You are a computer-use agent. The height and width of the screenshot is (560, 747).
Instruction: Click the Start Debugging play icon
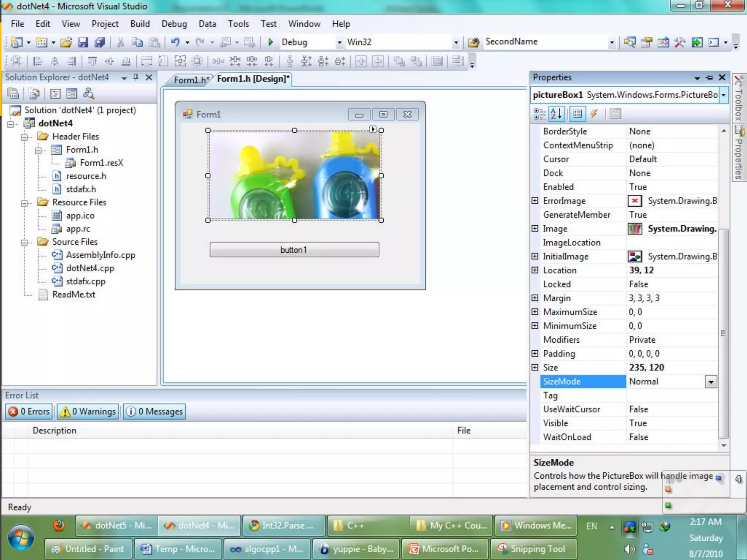[x=270, y=42]
